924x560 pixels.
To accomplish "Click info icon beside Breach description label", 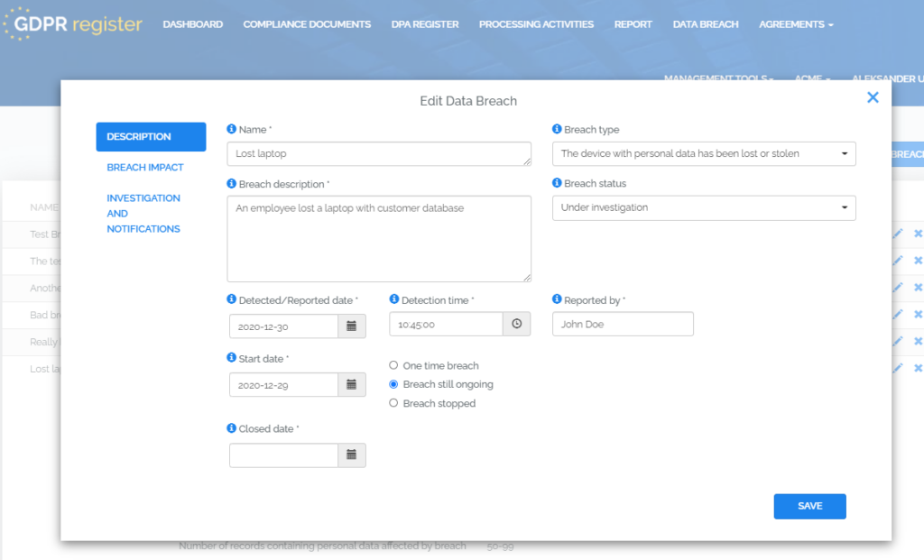I will 232,184.
